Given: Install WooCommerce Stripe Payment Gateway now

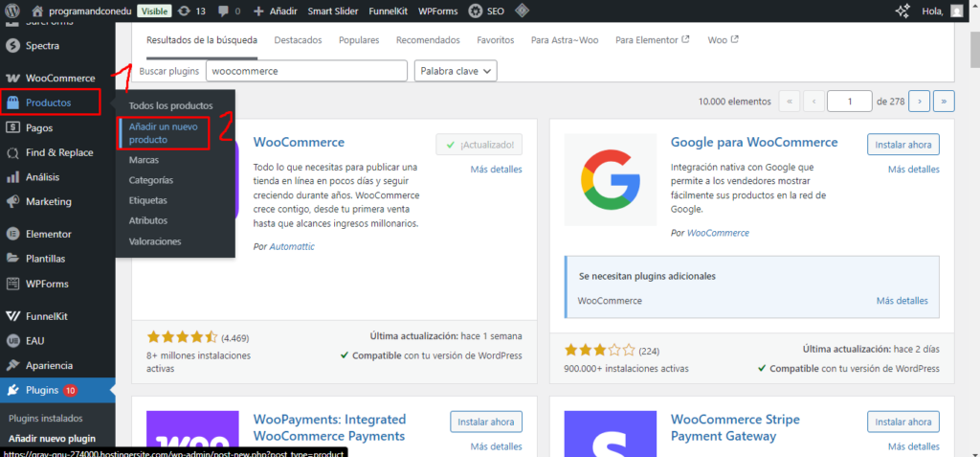Looking at the screenshot, I should [903, 422].
